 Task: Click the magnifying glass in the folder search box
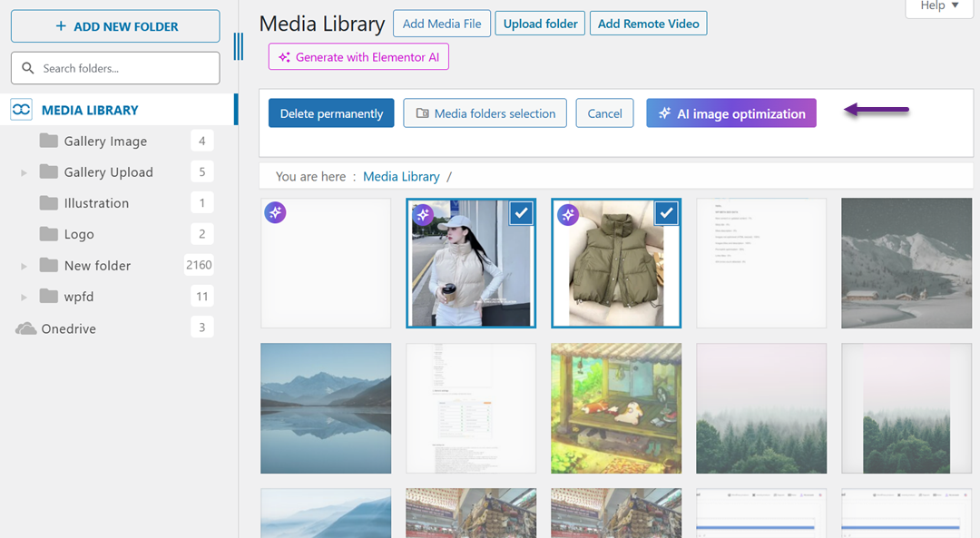pyautogui.click(x=28, y=68)
